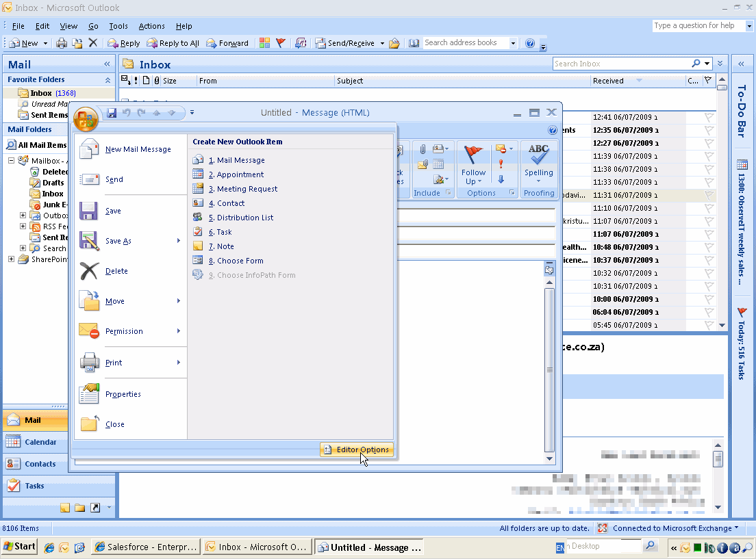Open the File menu
This screenshot has width=756, height=559.
pyautogui.click(x=18, y=26)
